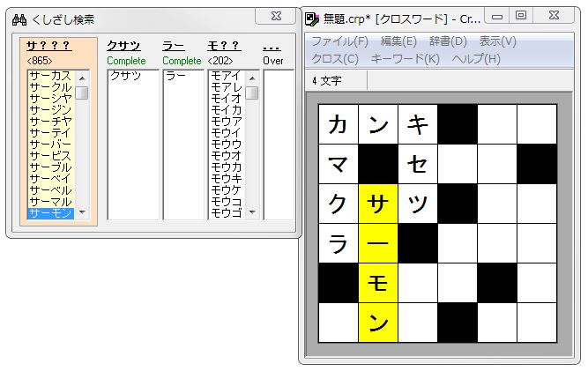This screenshot has width=588, height=371.
Task: Open the クロス(C) menu
Action: pos(335,59)
